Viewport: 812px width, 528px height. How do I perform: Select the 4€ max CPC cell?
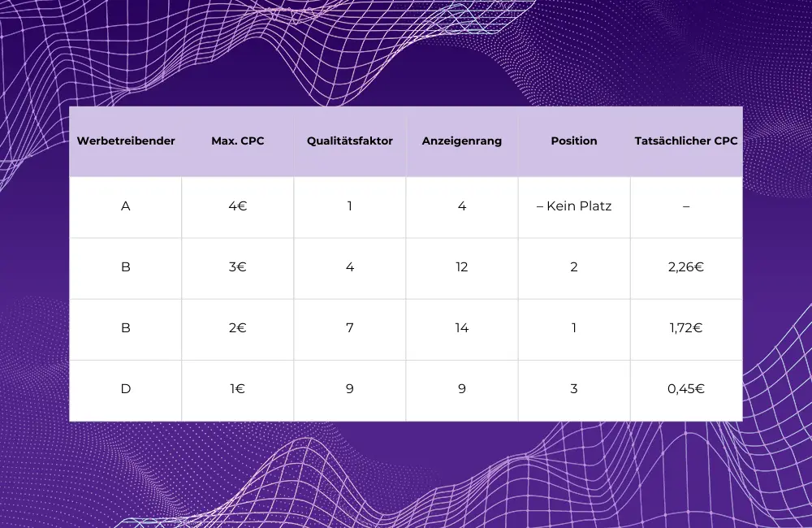coord(238,206)
